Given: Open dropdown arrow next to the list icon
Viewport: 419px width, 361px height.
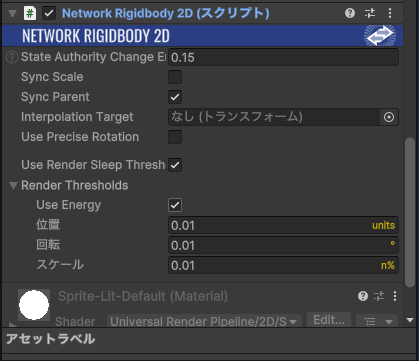Looking at the screenshot, I should (389, 322).
